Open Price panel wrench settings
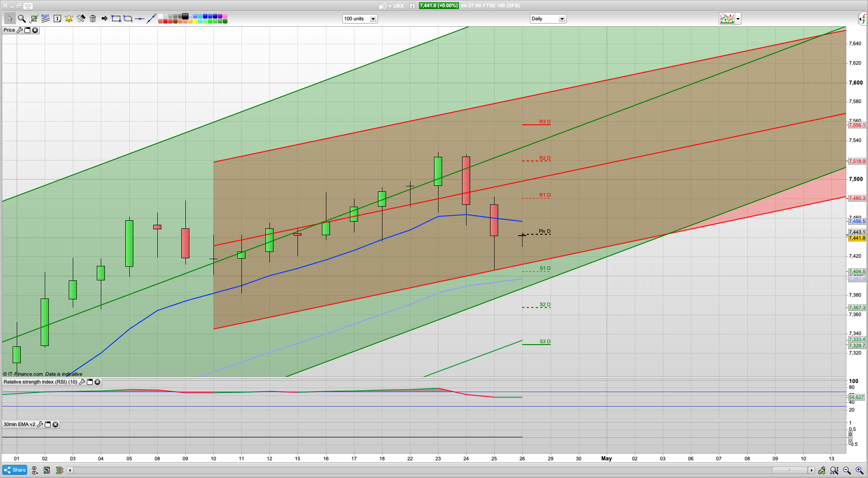This screenshot has height=478, width=868. [19, 30]
